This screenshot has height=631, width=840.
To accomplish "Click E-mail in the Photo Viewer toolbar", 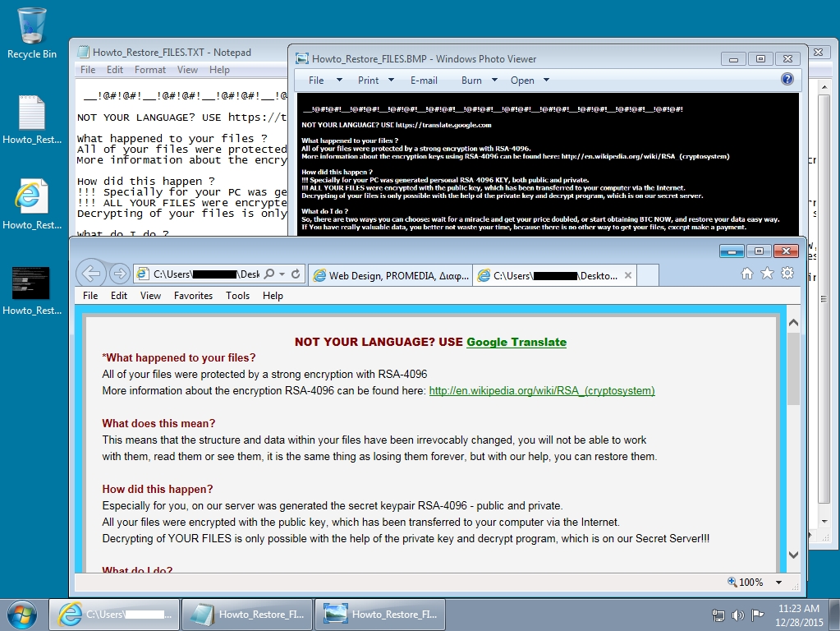I will click(x=424, y=80).
